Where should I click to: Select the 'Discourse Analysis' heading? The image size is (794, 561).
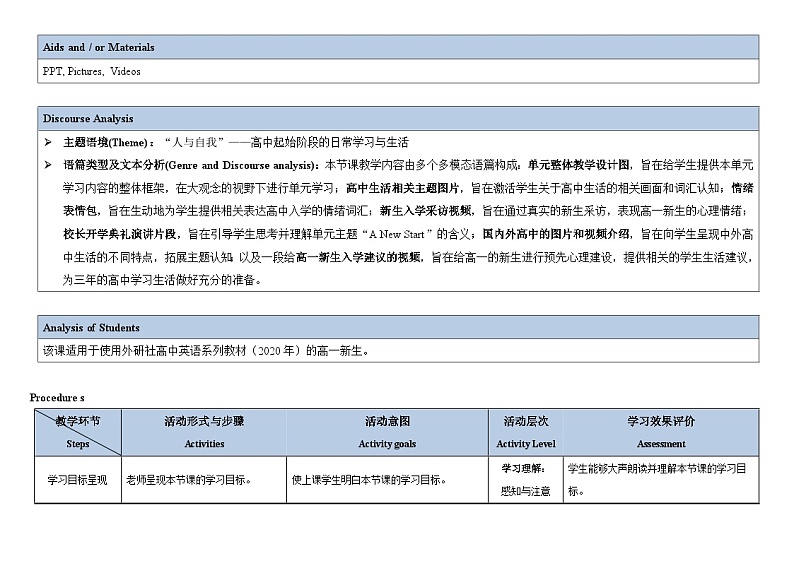pos(88,118)
